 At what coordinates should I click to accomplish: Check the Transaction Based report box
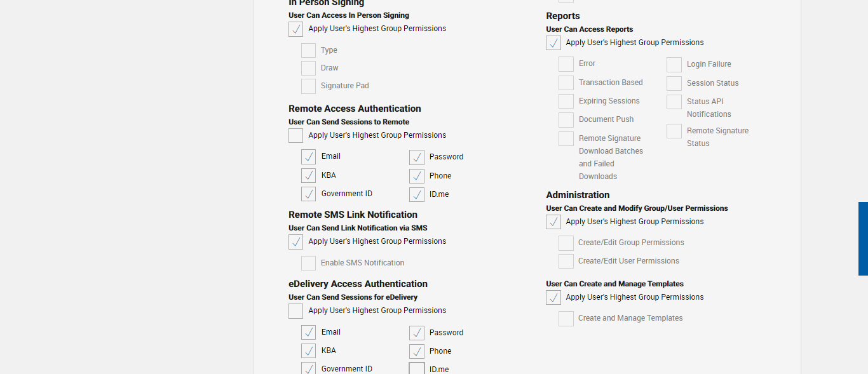pyautogui.click(x=566, y=83)
